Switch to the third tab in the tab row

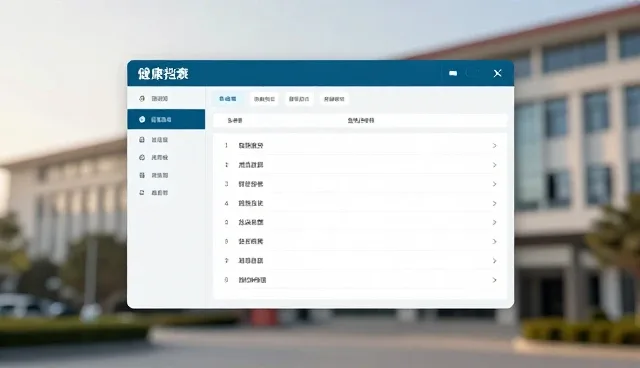[299, 99]
